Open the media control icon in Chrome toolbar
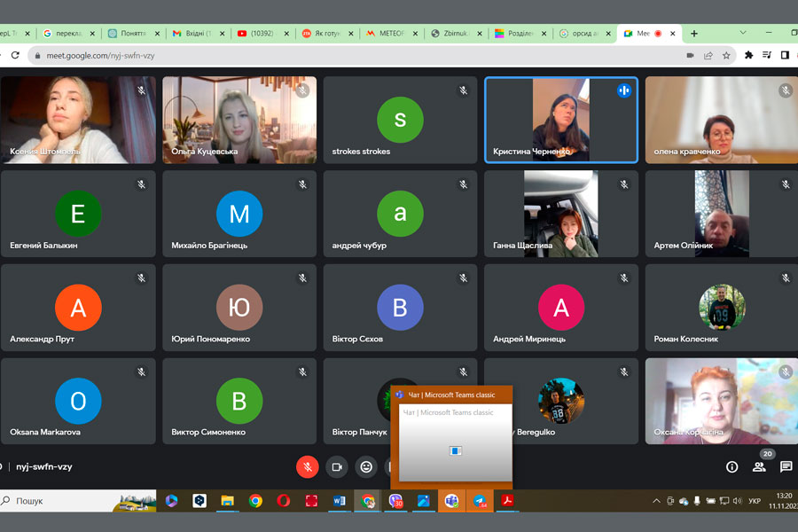The height and width of the screenshot is (532, 798). (767, 55)
